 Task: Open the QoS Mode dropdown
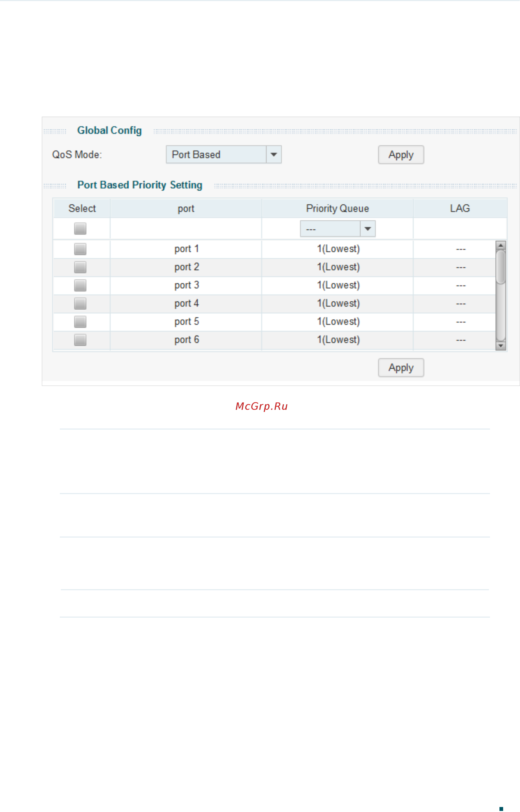[224, 154]
